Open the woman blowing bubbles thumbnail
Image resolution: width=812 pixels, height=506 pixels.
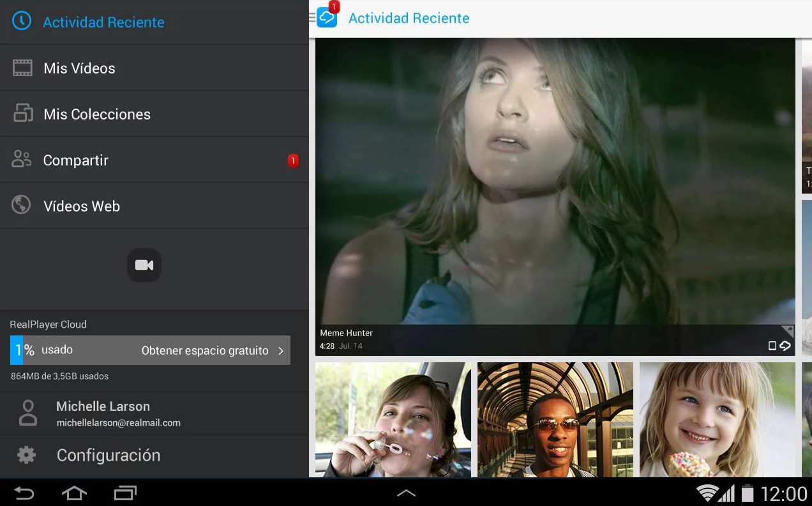(x=393, y=420)
